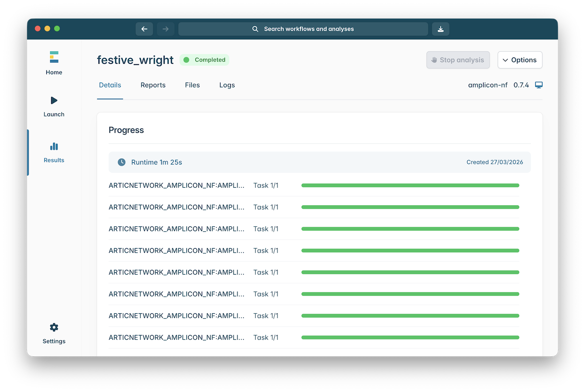Select the last visible ARTICNETWORK_AMPLICON_NF task row
The height and width of the screenshot is (392, 585).
pyautogui.click(x=177, y=337)
